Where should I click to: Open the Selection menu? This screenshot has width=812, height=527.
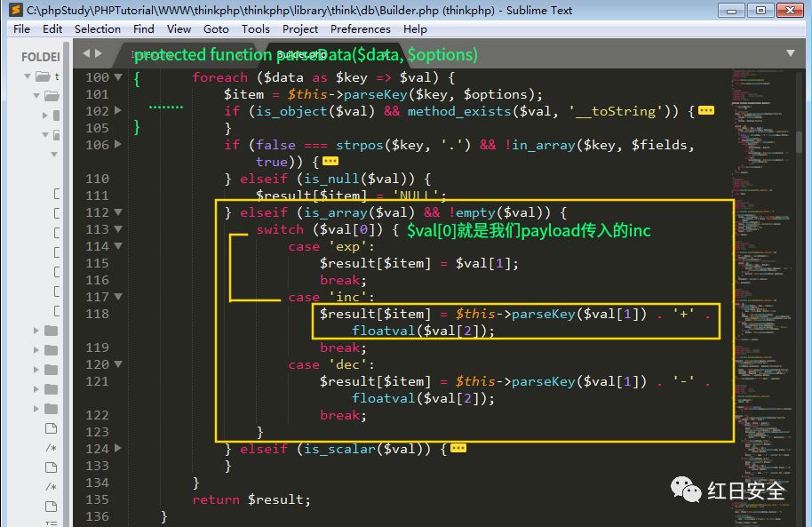[x=98, y=29]
